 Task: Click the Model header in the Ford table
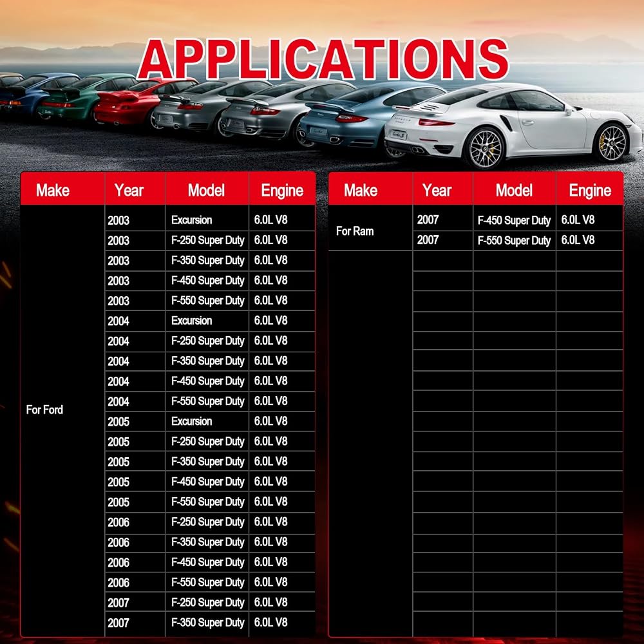click(x=206, y=190)
